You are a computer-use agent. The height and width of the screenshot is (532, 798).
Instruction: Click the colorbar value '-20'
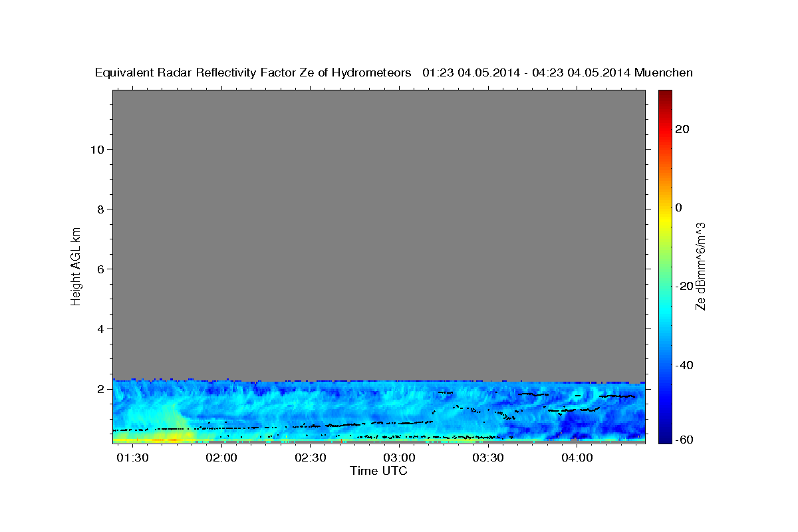click(x=684, y=286)
